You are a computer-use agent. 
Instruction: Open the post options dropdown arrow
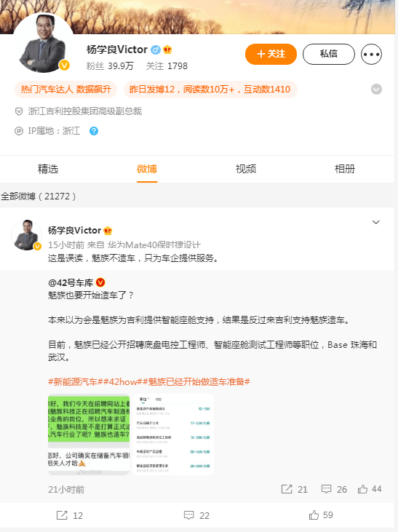(x=376, y=222)
